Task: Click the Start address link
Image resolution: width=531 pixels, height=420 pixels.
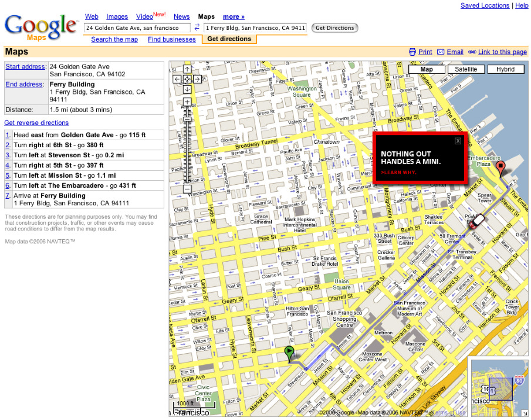Action: [x=25, y=66]
